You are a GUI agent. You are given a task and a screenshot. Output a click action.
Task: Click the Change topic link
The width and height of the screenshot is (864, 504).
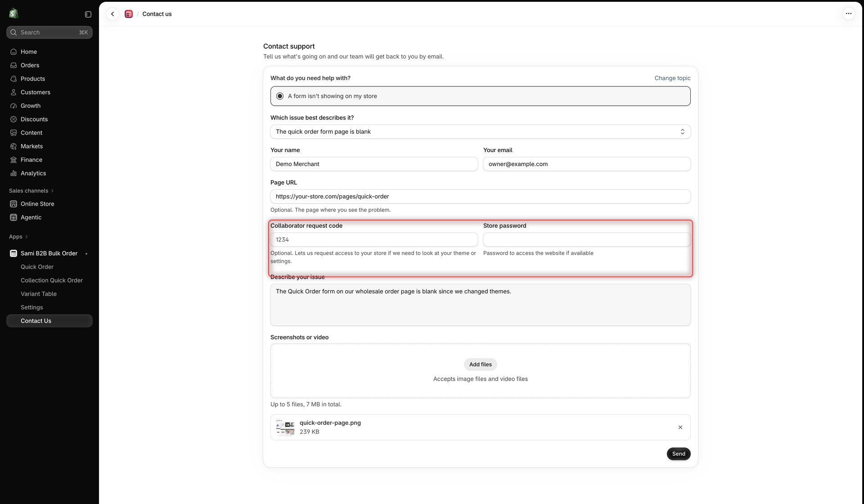pos(672,78)
